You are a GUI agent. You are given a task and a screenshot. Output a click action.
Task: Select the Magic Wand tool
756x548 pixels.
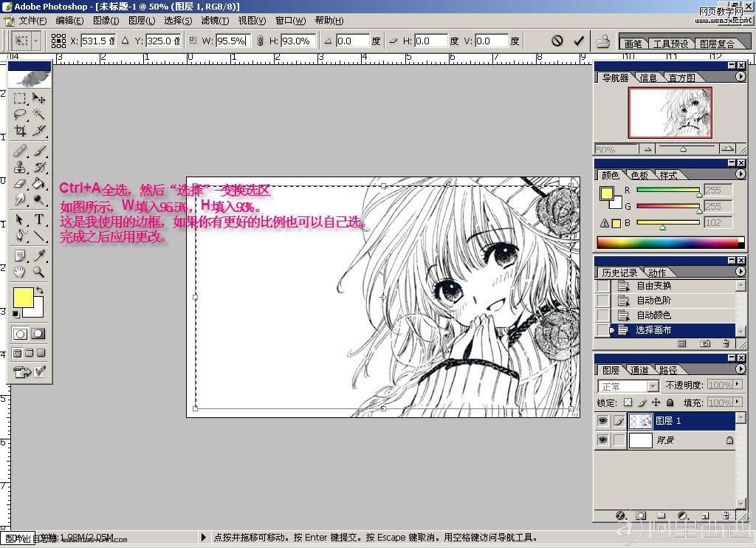coord(39,114)
